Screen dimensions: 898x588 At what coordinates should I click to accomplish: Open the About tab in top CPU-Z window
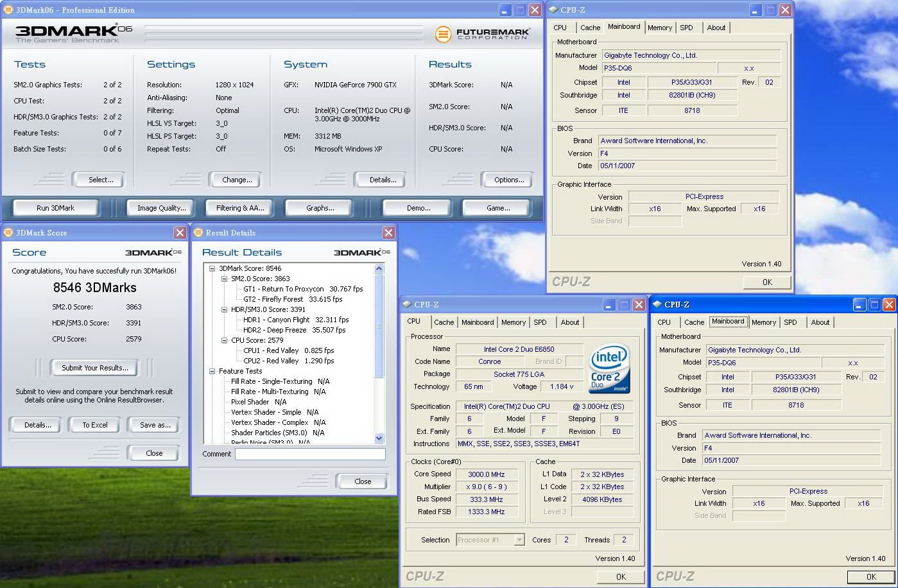(716, 28)
